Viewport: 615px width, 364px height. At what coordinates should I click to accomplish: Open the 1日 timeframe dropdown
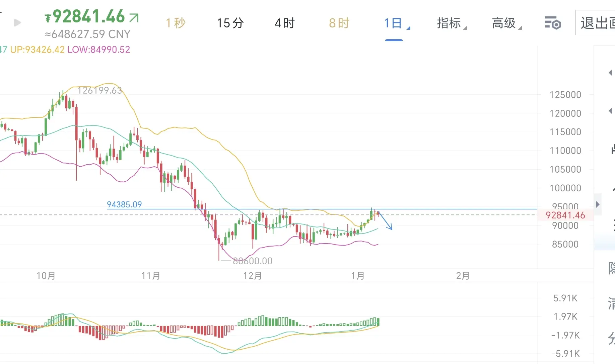tap(397, 23)
